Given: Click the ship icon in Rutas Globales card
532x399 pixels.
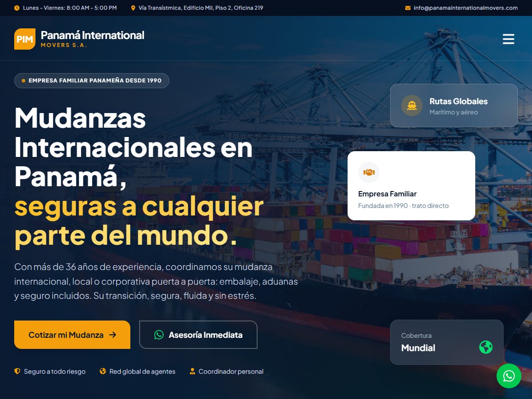Looking at the screenshot, I should coord(412,106).
